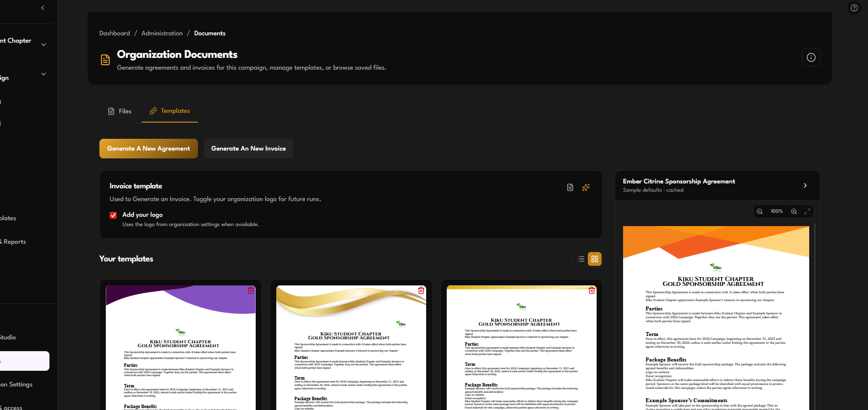This screenshot has width=868, height=410.
Task: Expand the second sidebar dropdown chevron
Action: (44, 74)
